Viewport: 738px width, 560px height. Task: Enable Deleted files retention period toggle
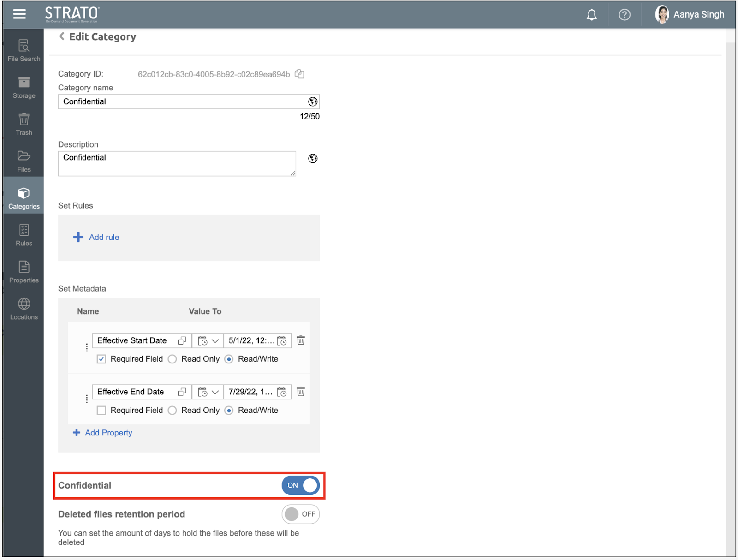coord(301,514)
